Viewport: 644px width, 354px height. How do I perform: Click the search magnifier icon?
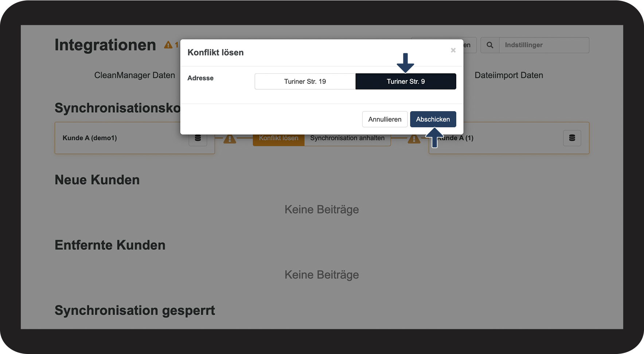490,45
